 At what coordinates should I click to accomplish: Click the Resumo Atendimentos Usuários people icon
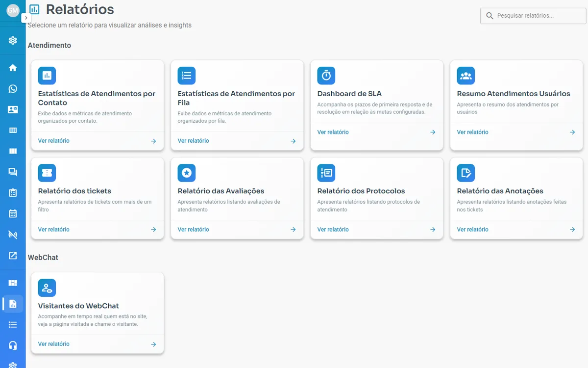coord(466,76)
